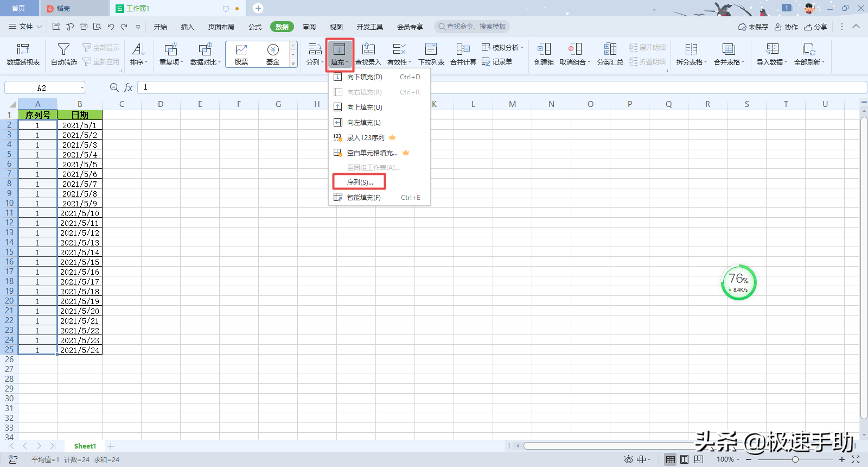The width and height of the screenshot is (868, 467).
Task: Click the formula bar input field
Action: tap(501, 87)
